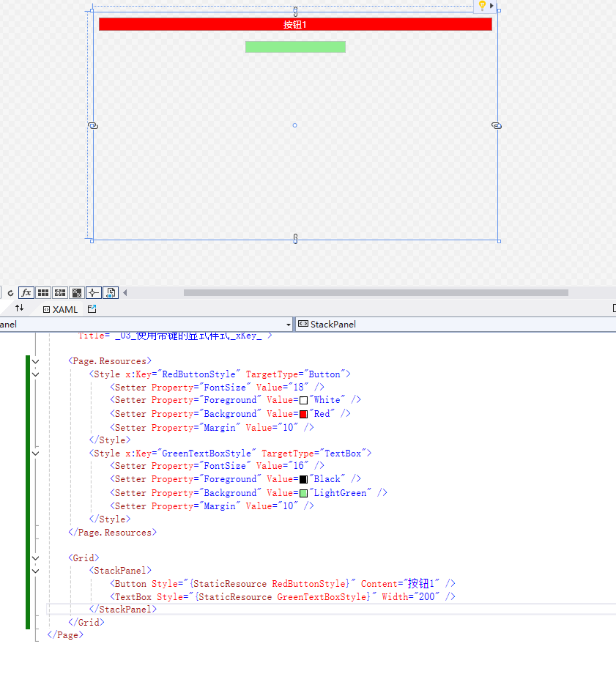Toggle the artboard checkerboard background button
The width and height of the screenshot is (616, 685).
point(77,293)
